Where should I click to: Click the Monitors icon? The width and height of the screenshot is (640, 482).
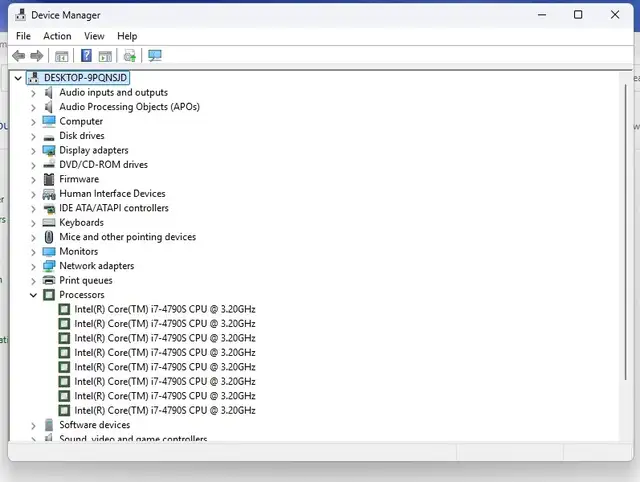point(49,251)
